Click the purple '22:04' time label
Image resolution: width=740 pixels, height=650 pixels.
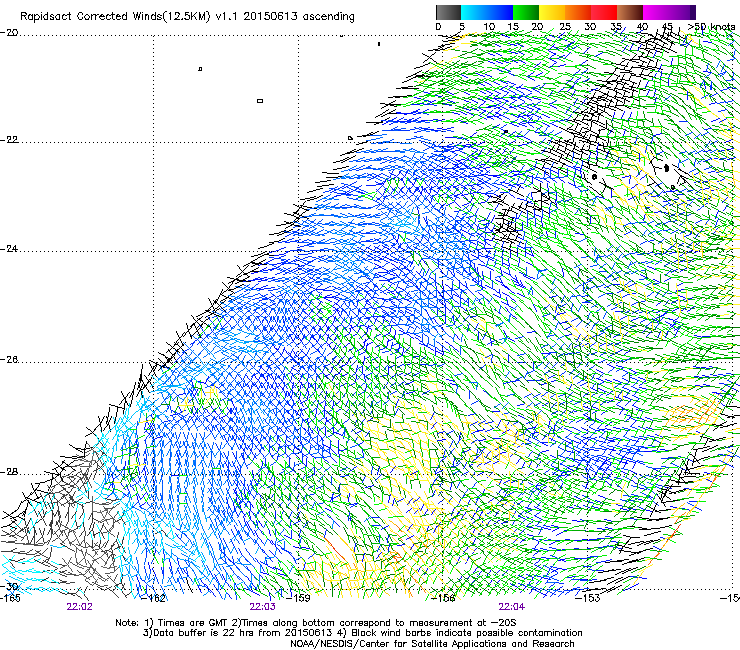tap(512, 607)
